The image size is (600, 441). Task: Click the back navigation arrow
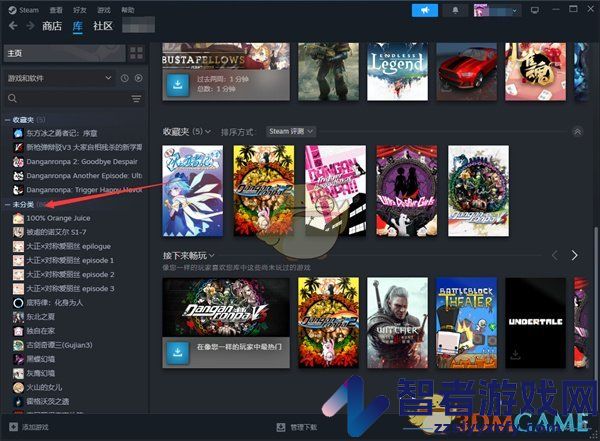[13, 26]
